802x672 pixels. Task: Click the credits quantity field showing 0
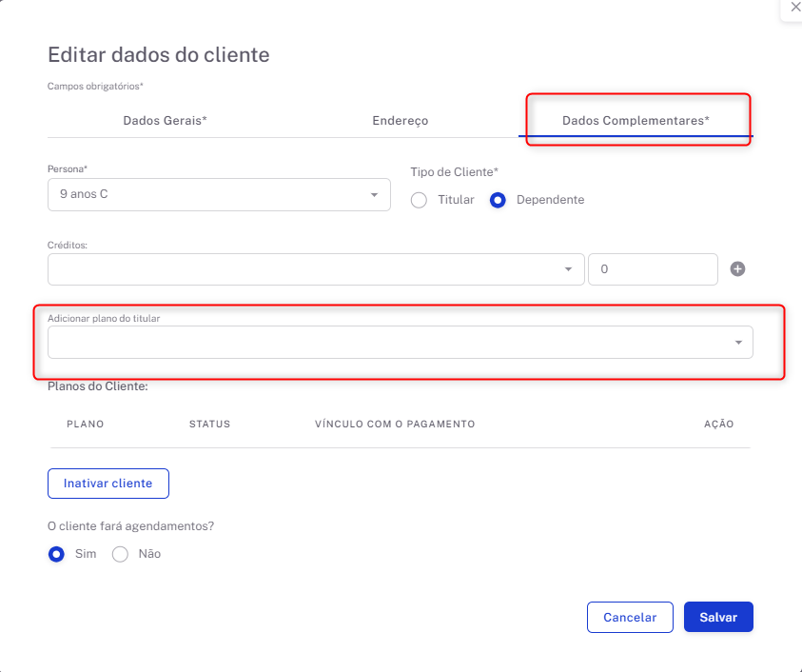click(x=653, y=269)
